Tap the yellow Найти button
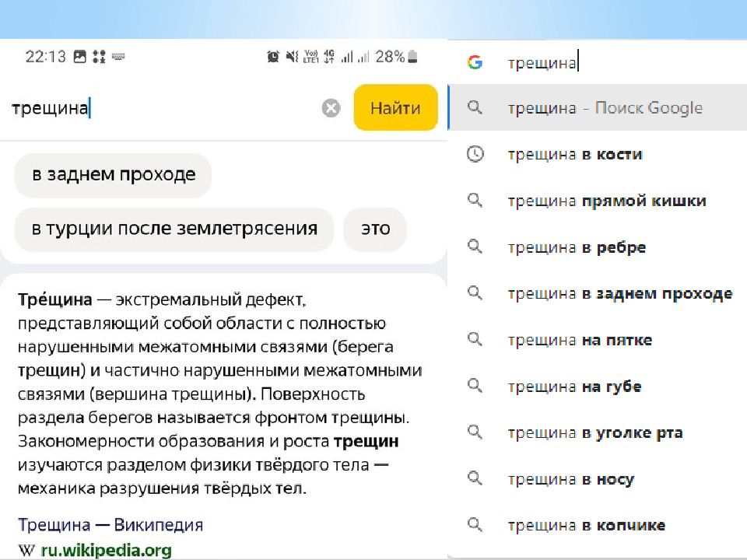The height and width of the screenshot is (560, 747). tap(395, 107)
